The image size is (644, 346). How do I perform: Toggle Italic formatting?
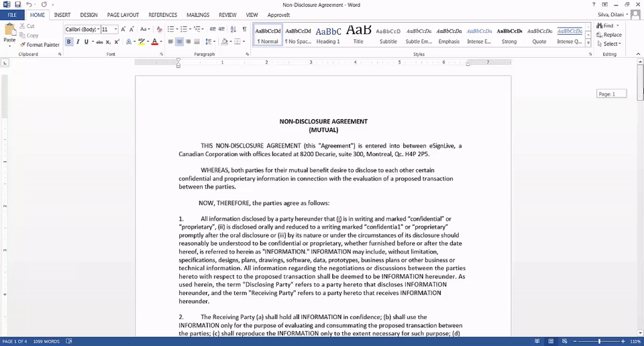click(78, 42)
